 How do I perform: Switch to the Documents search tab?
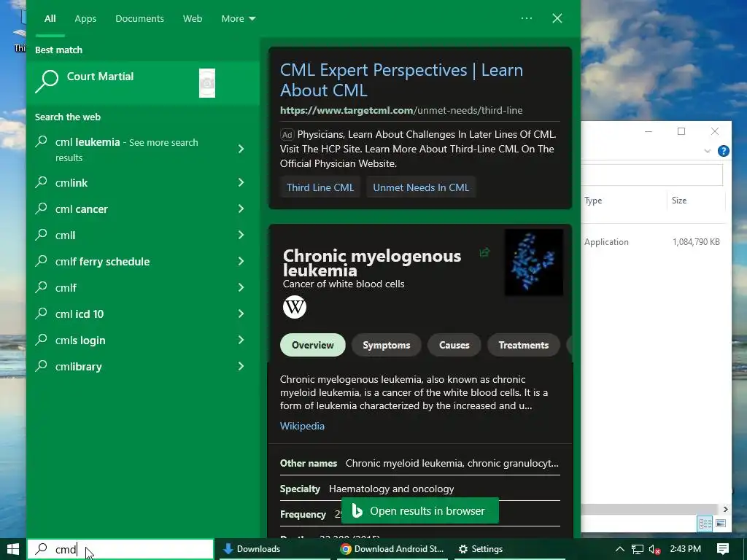(x=139, y=18)
